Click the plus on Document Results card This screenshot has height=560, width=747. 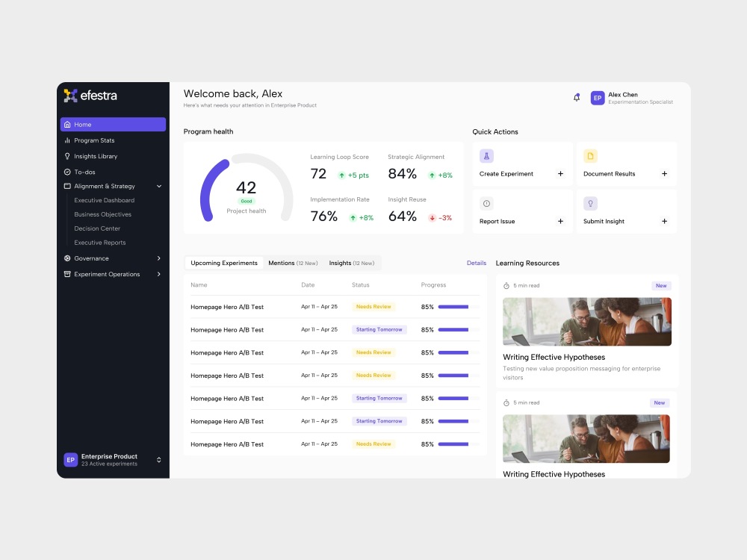pos(665,174)
